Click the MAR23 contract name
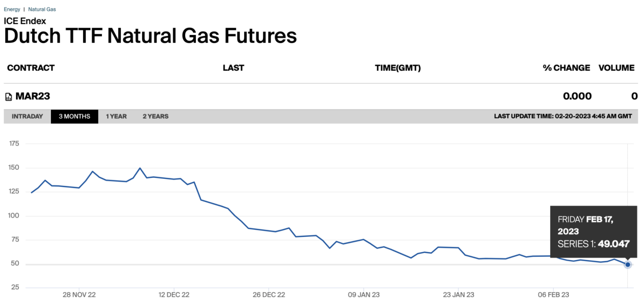The width and height of the screenshot is (644, 303). pos(33,97)
